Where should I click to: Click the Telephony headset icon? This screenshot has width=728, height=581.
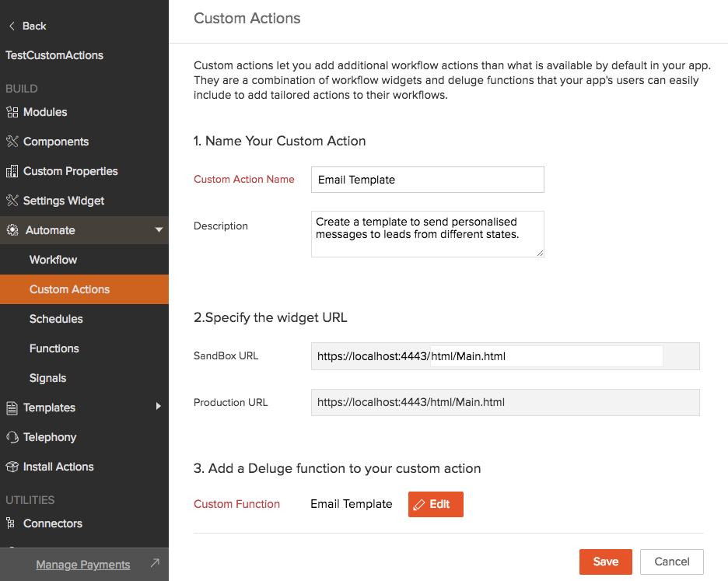[12, 437]
